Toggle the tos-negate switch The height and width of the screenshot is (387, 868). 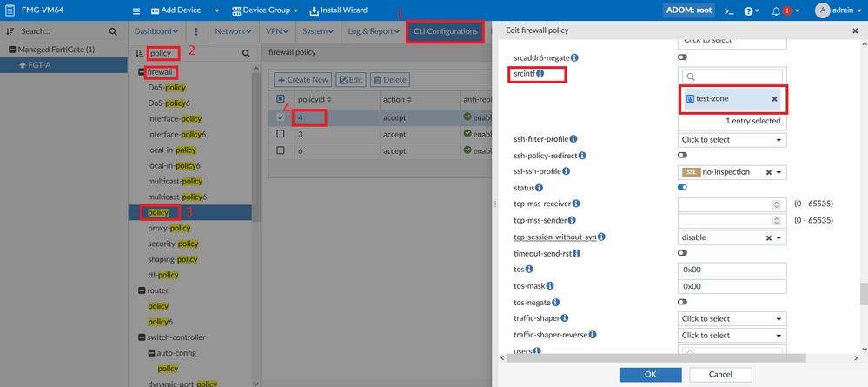coord(682,302)
